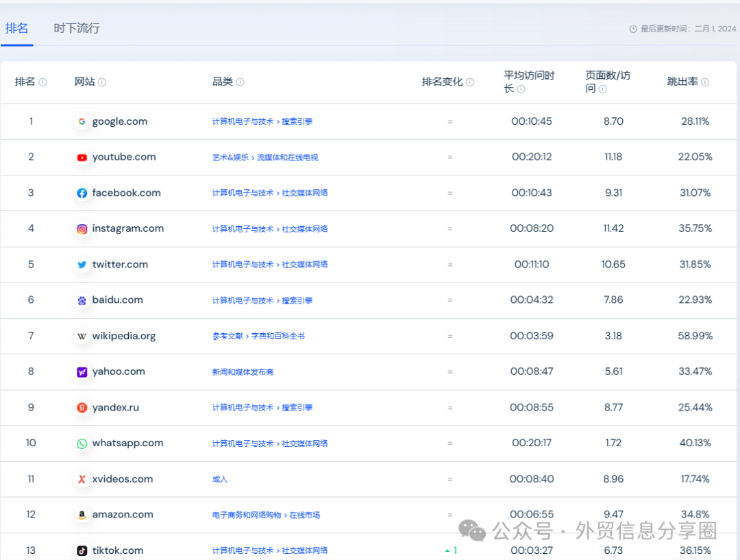This screenshot has height=560, width=740.
Task: Show info tooltip for 页面数/访问 column
Action: click(603, 89)
